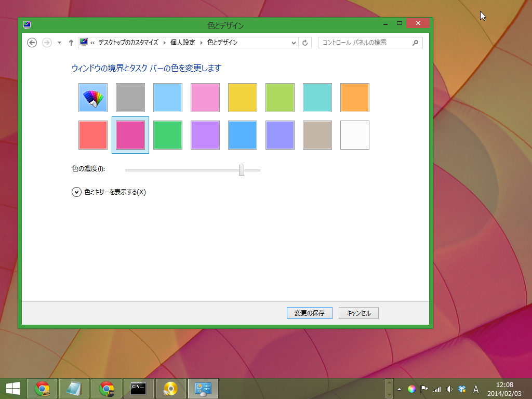Click the Dropbox tray icon
The image size is (532, 399).
pos(462,389)
